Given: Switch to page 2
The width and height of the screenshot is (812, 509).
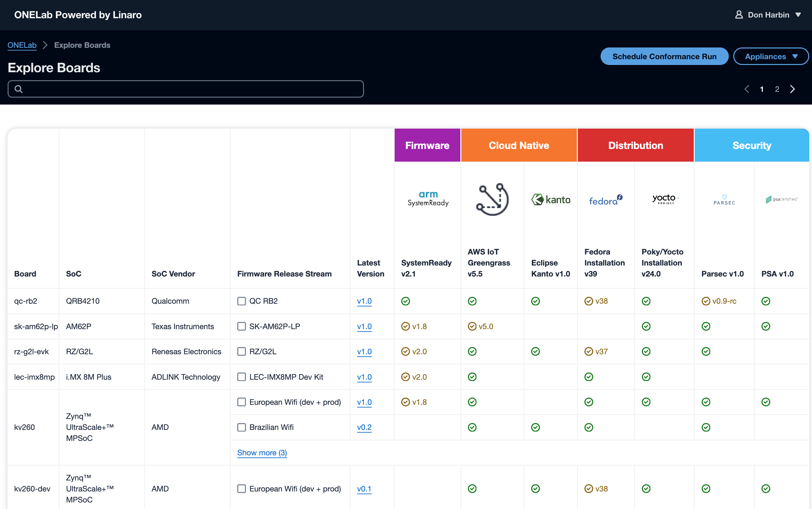Looking at the screenshot, I should pos(777,89).
